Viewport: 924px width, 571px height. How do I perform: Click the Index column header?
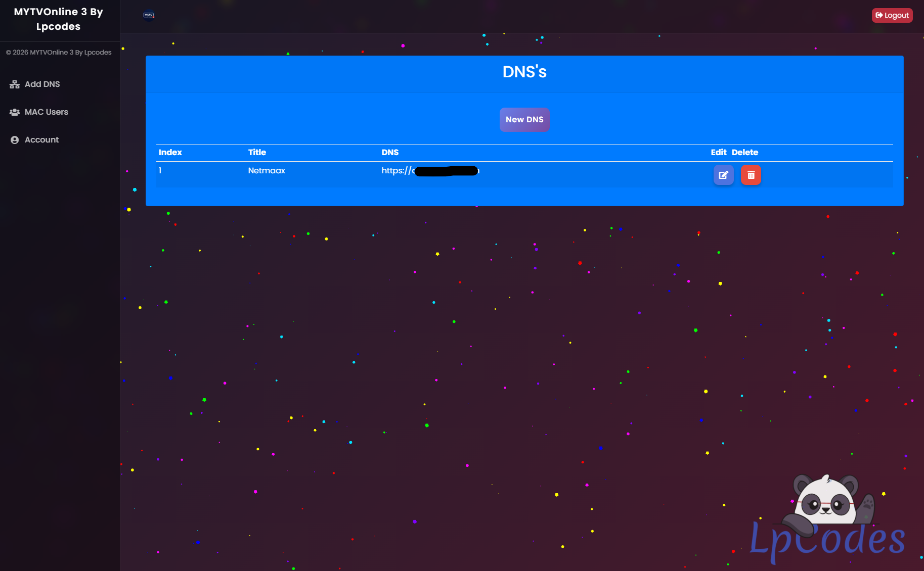click(170, 153)
